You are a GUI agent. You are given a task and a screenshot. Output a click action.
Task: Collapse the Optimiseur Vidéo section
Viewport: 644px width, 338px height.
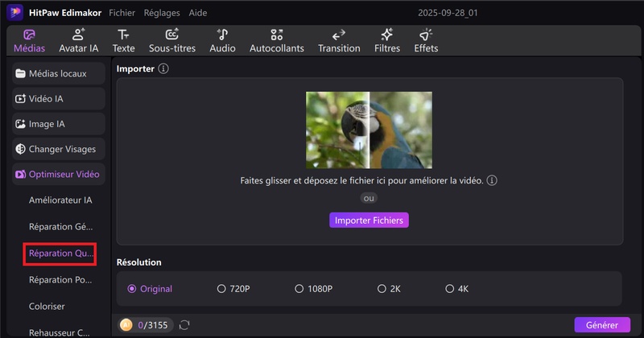pyautogui.click(x=59, y=174)
